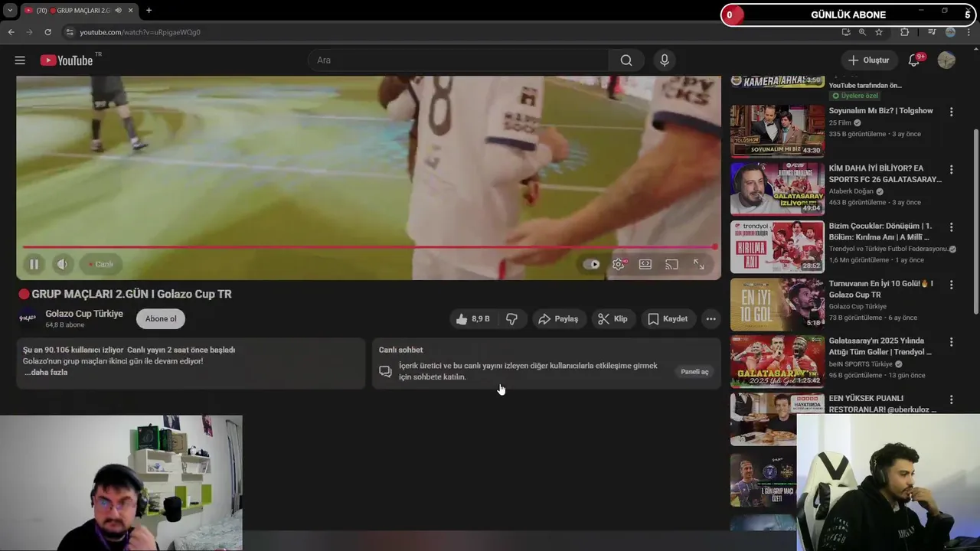This screenshot has width=980, height=551.
Task: Open more actions three-dot menu under video
Action: point(711,319)
